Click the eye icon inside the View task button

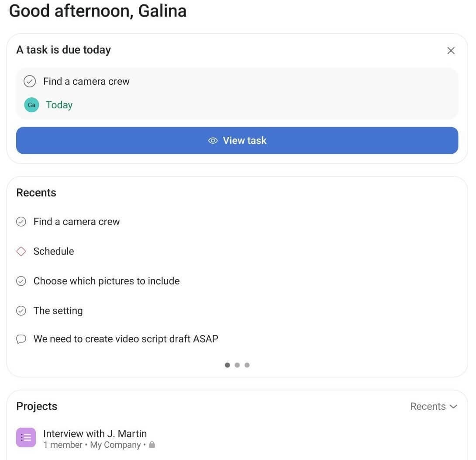tap(213, 140)
